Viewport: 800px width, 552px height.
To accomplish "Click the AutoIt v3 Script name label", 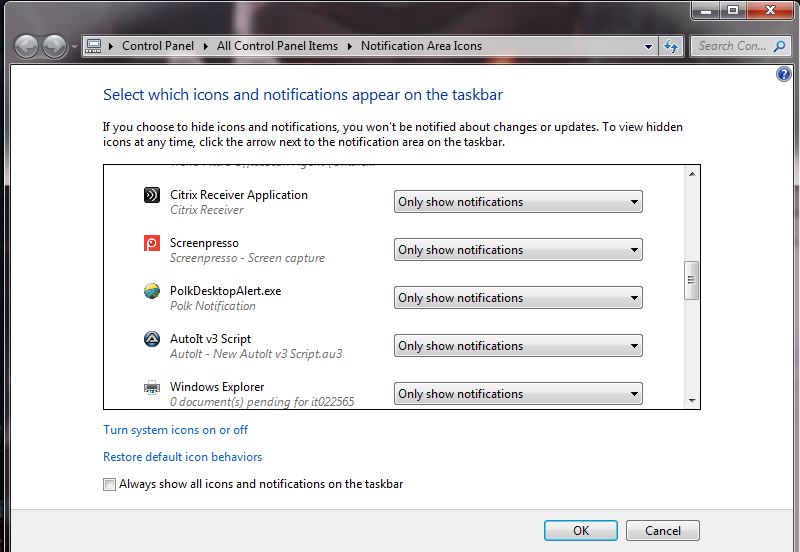I will pos(210,339).
